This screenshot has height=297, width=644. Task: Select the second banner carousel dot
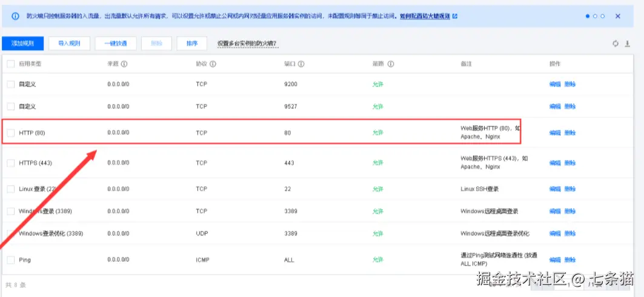595,16
